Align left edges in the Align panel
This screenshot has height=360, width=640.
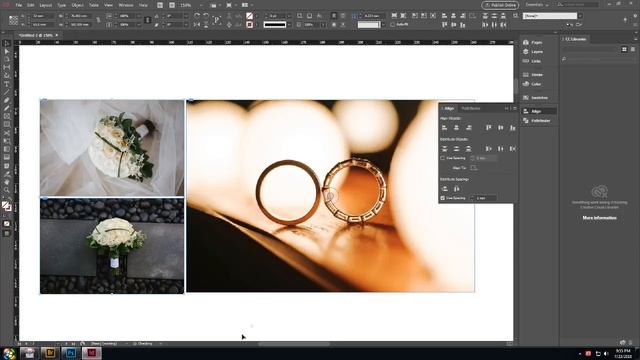pos(444,128)
